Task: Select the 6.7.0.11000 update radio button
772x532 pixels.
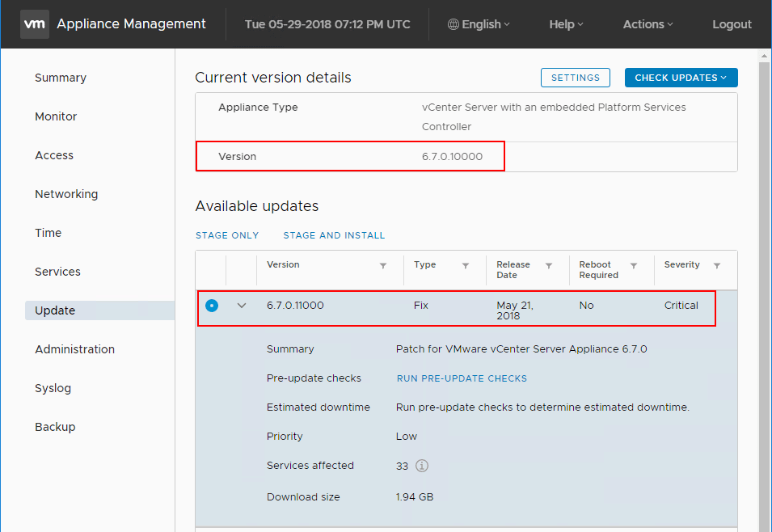Action: point(212,306)
